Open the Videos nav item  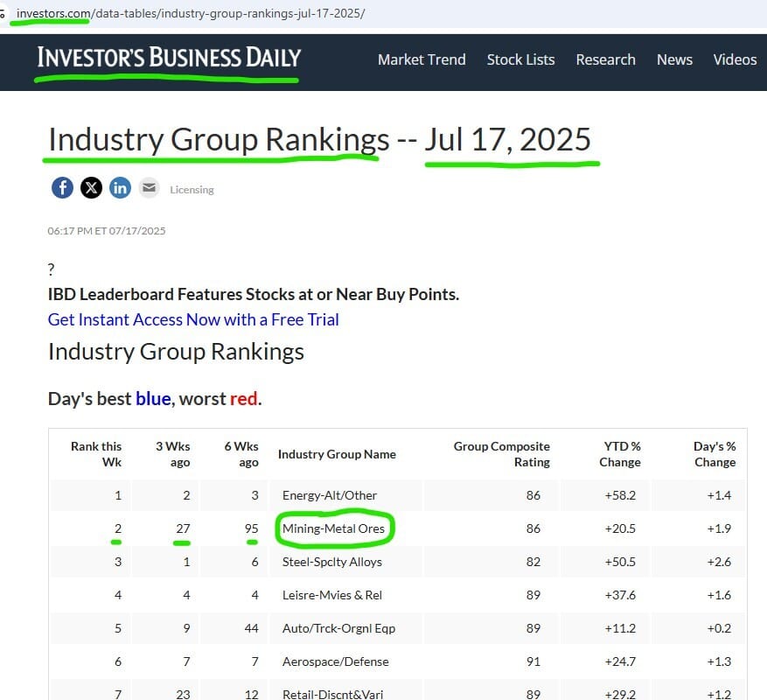point(735,59)
